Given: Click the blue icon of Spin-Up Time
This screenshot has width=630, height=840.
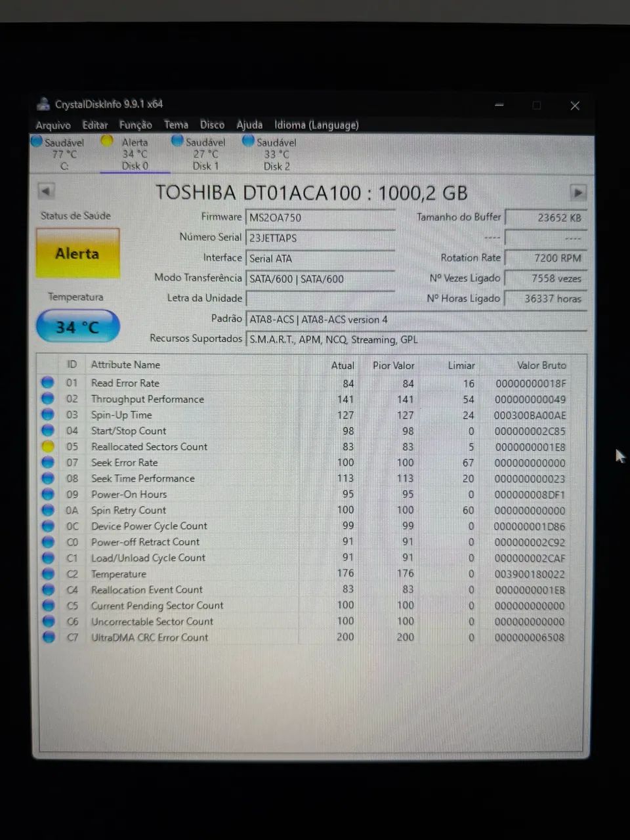Looking at the screenshot, I should click(48, 414).
